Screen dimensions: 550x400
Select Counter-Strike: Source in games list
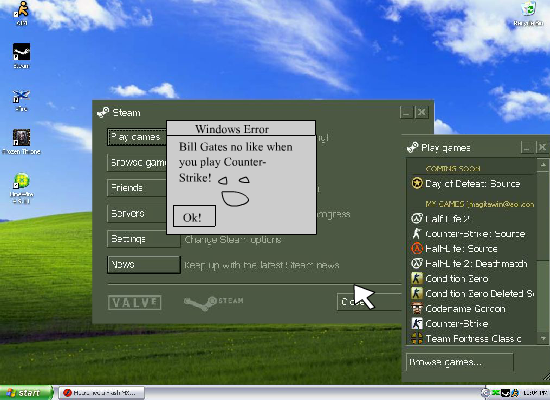pyautogui.click(x=472, y=234)
